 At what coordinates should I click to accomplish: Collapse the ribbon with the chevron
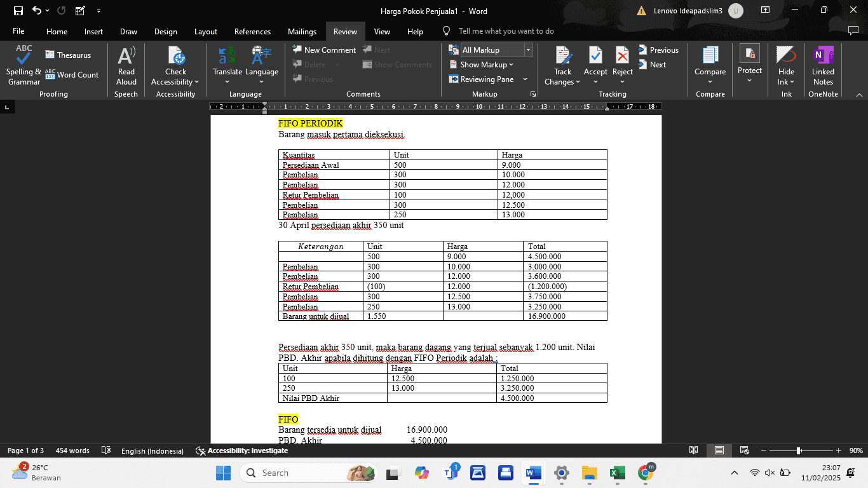click(859, 95)
